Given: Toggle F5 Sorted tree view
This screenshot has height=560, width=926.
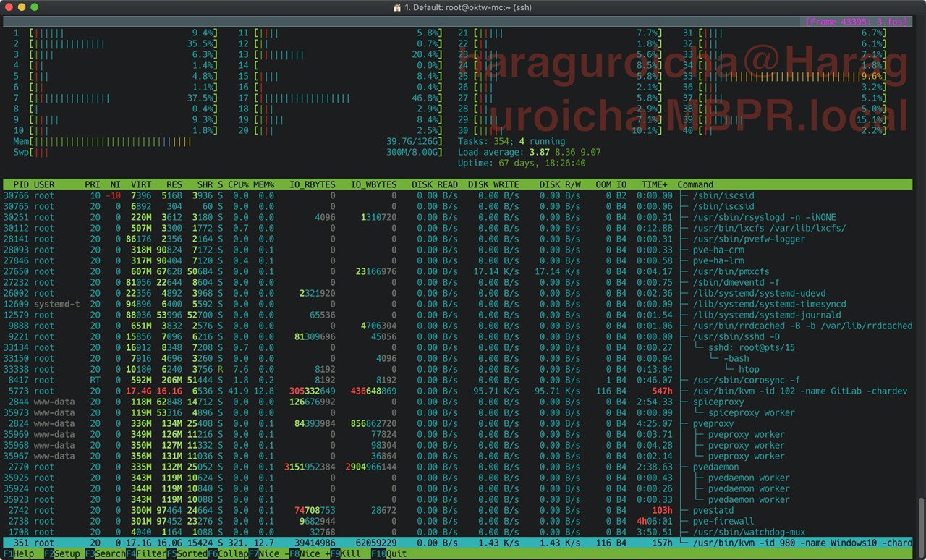Looking at the screenshot, I should coord(187,553).
